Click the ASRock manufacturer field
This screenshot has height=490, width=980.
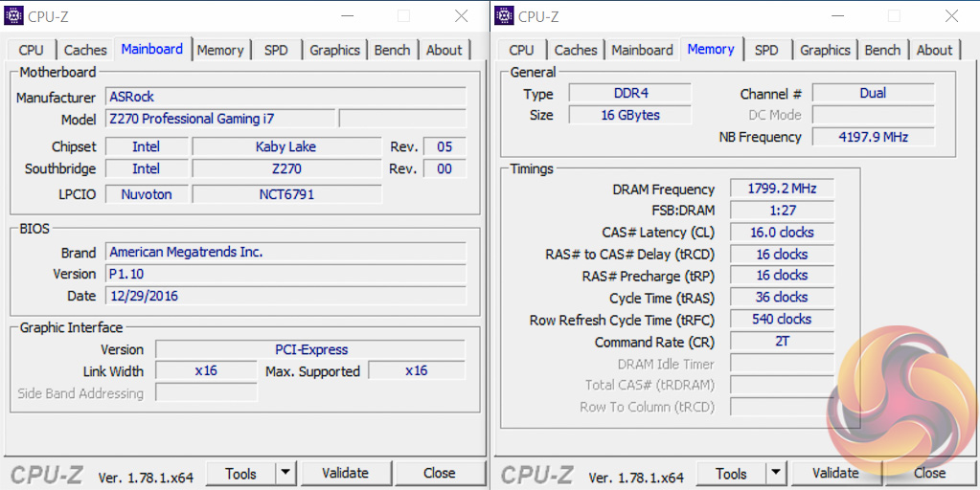pyautogui.click(x=285, y=97)
